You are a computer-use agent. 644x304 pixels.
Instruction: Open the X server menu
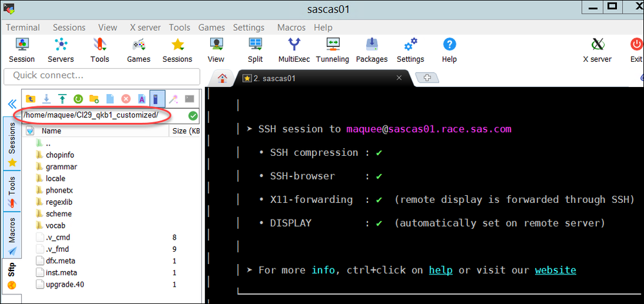pos(145,28)
